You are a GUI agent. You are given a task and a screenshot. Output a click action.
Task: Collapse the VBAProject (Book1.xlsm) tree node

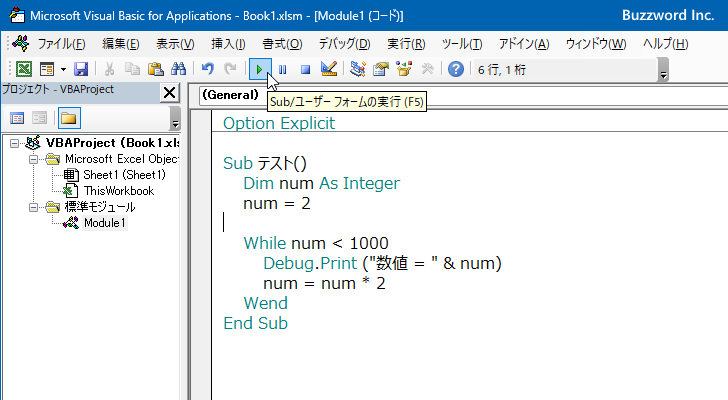tap(15, 143)
